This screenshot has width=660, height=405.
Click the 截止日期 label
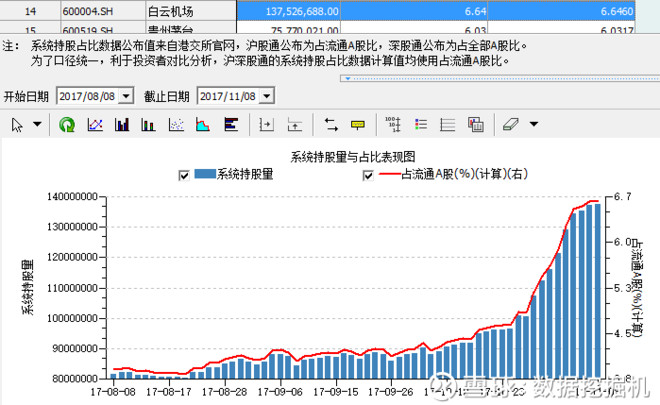[x=167, y=96]
